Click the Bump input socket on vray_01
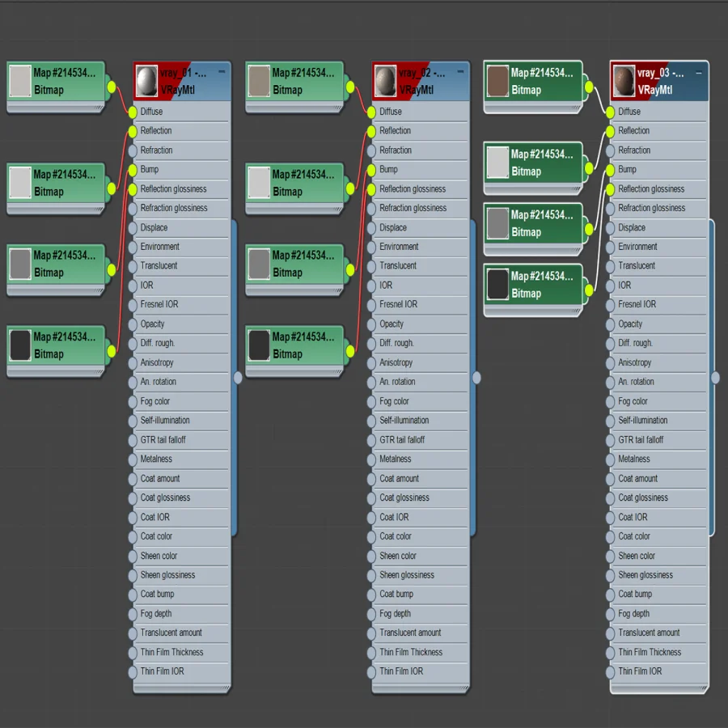Screen dimensions: 728x728 (x=133, y=170)
